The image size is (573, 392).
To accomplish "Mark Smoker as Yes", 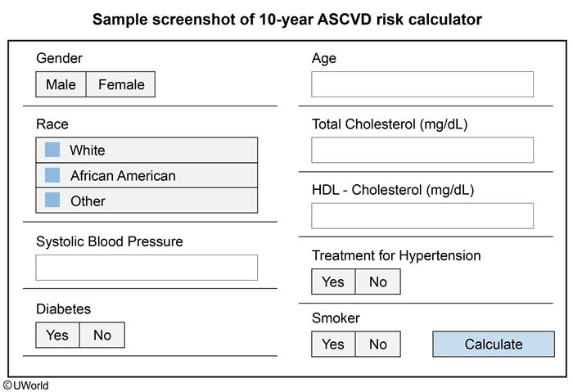I will point(333,344).
